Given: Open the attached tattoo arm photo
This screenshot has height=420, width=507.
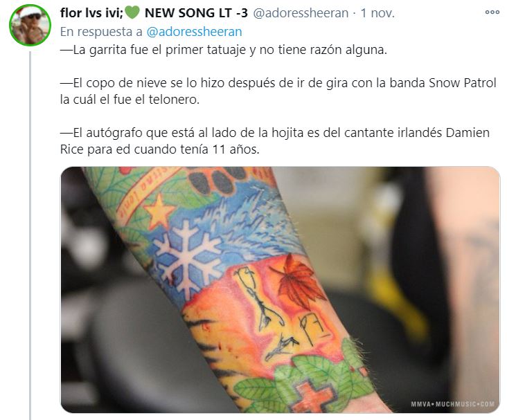Looking at the screenshot, I should point(280,290).
